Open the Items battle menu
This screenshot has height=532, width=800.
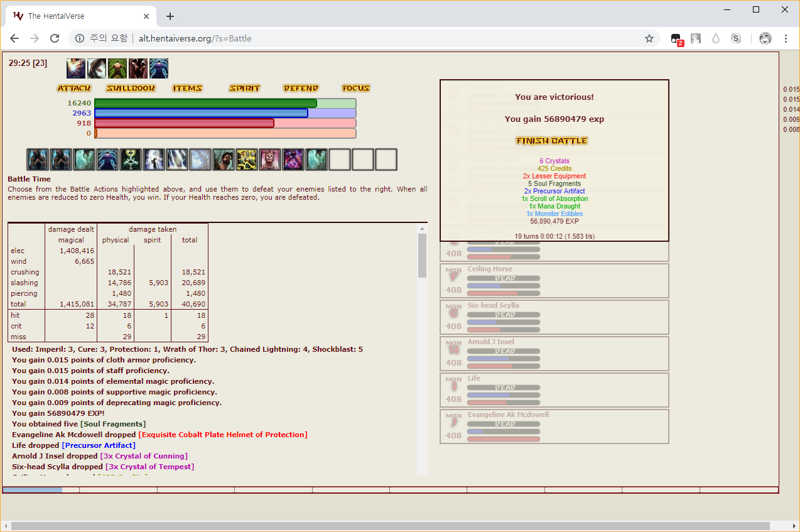click(x=187, y=89)
